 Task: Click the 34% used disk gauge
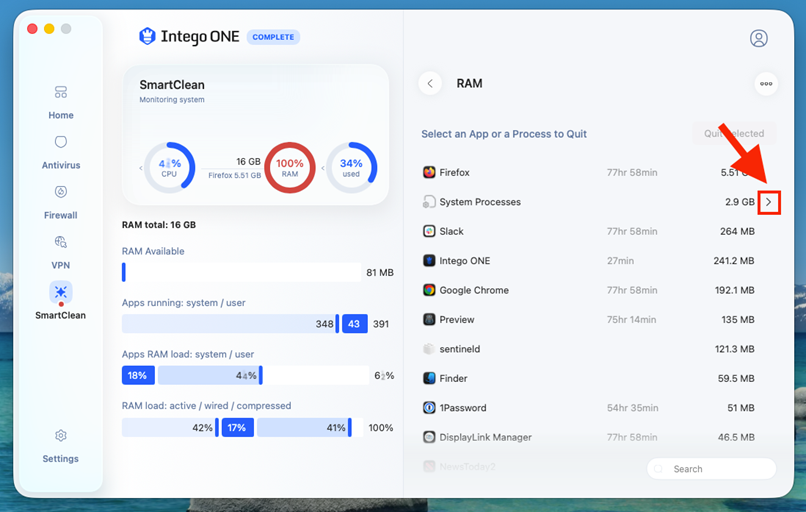point(352,168)
